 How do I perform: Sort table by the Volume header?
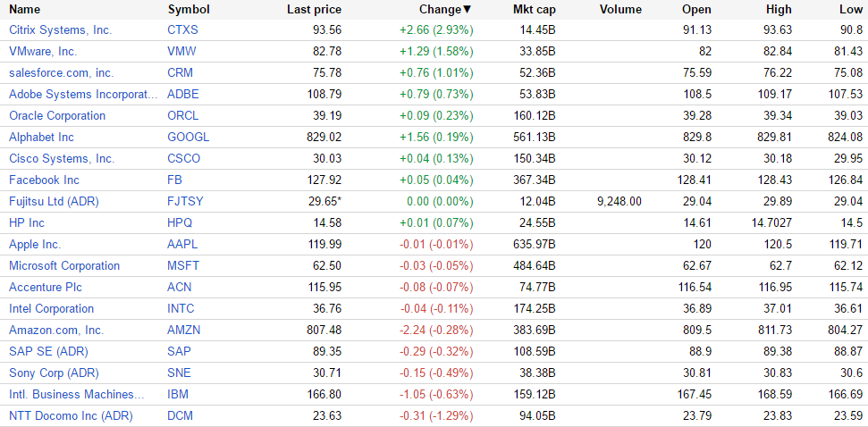[620, 10]
